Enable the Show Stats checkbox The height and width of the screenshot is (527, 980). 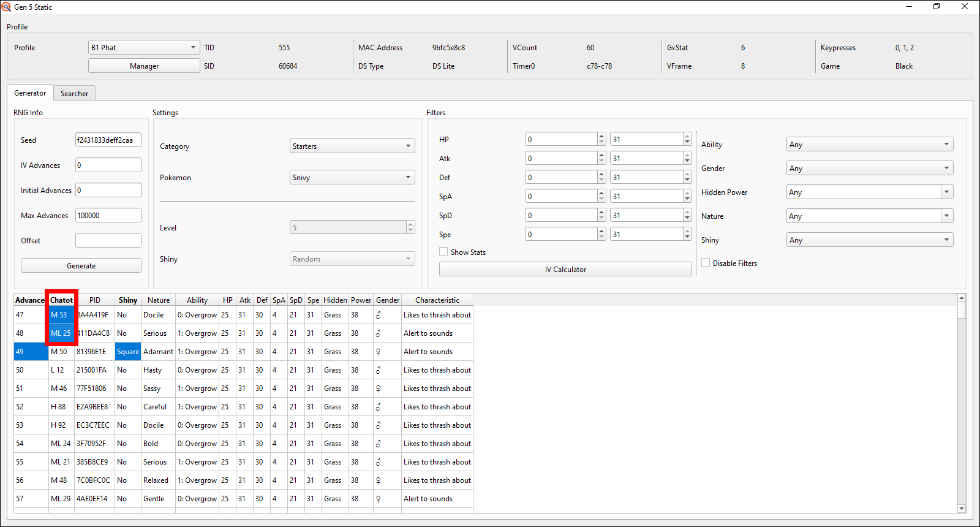click(x=443, y=252)
